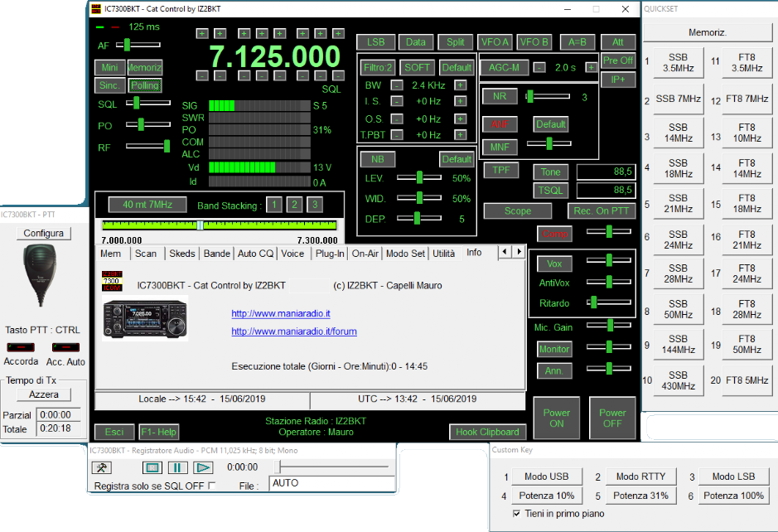
Task: Click the RF gain slider
Action: click(147, 146)
